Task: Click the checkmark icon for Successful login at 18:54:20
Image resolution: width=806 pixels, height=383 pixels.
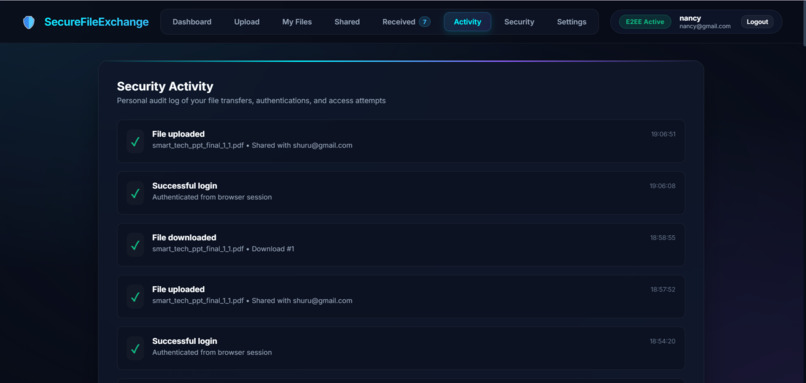Action: (x=135, y=349)
